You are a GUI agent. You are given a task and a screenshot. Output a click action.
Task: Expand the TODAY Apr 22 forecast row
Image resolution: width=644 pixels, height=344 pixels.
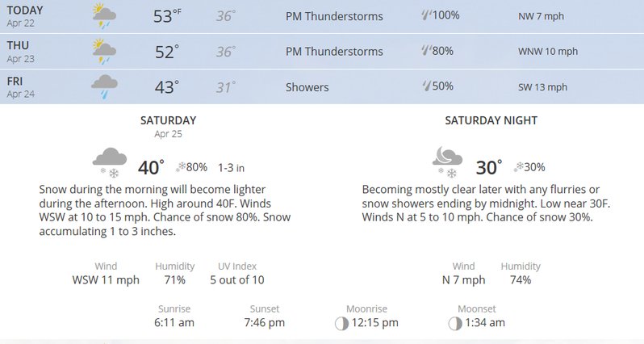[x=322, y=16]
